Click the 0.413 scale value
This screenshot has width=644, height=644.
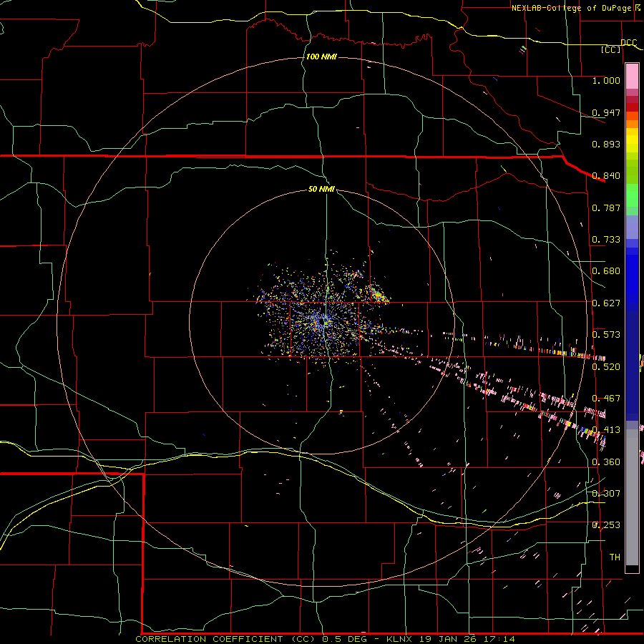pyautogui.click(x=606, y=430)
